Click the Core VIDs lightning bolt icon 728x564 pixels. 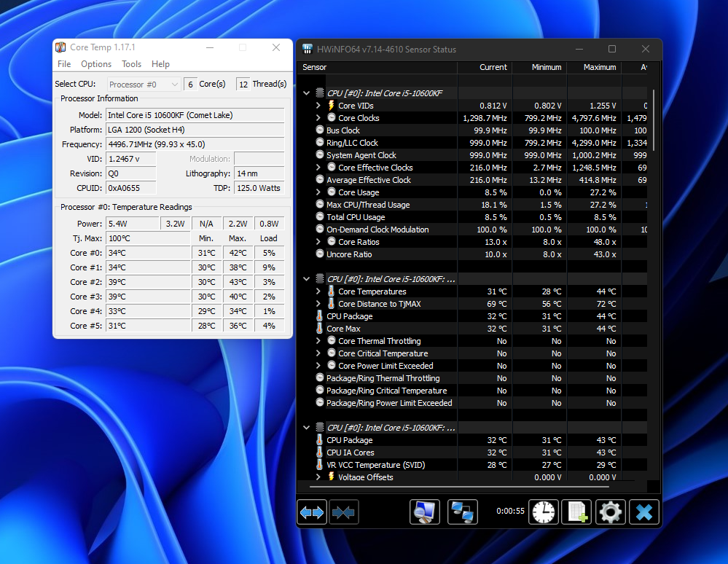[x=332, y=106]
